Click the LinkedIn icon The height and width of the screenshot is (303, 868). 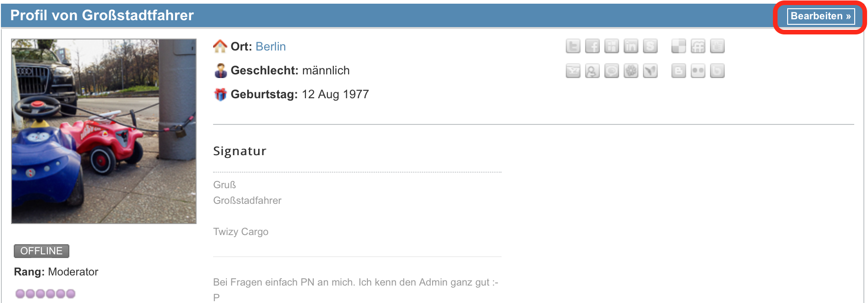click(631, 46)
